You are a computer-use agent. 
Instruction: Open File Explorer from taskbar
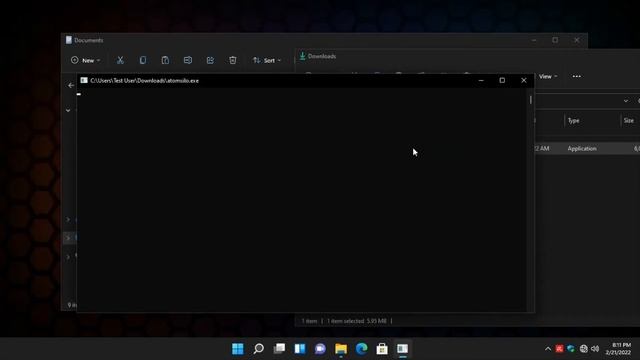(x=341, y=349)
